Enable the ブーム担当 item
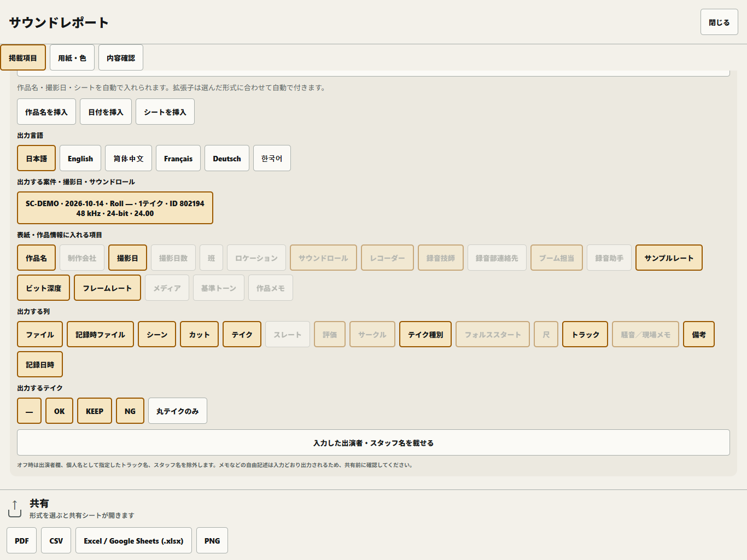Viewport: 747px width, 560px height. [x=557, y=258]
